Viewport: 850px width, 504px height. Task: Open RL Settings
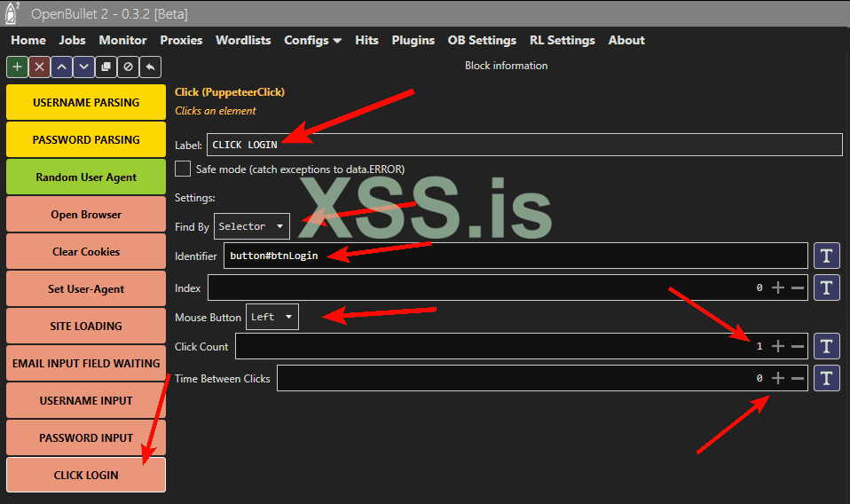(x=563, y=41)
